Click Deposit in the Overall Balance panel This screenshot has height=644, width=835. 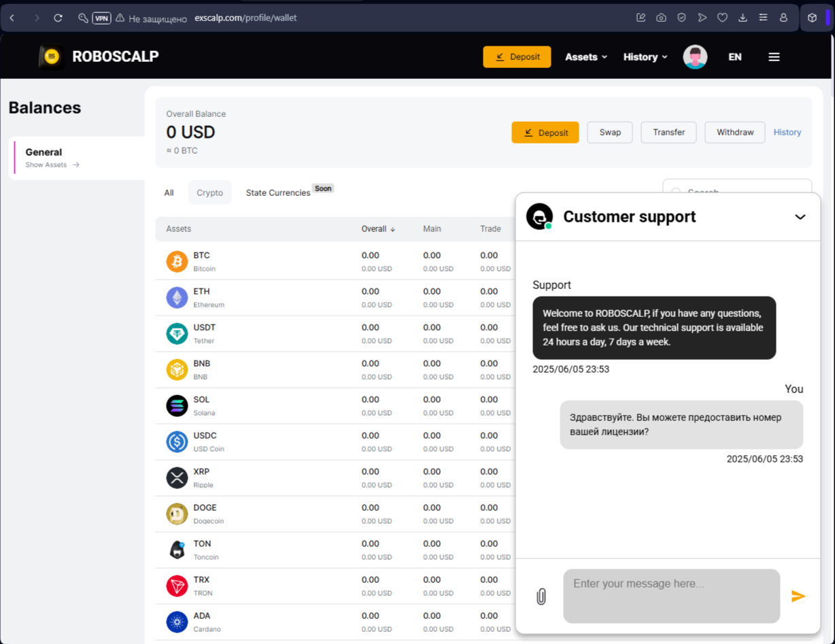click(545, 133)
